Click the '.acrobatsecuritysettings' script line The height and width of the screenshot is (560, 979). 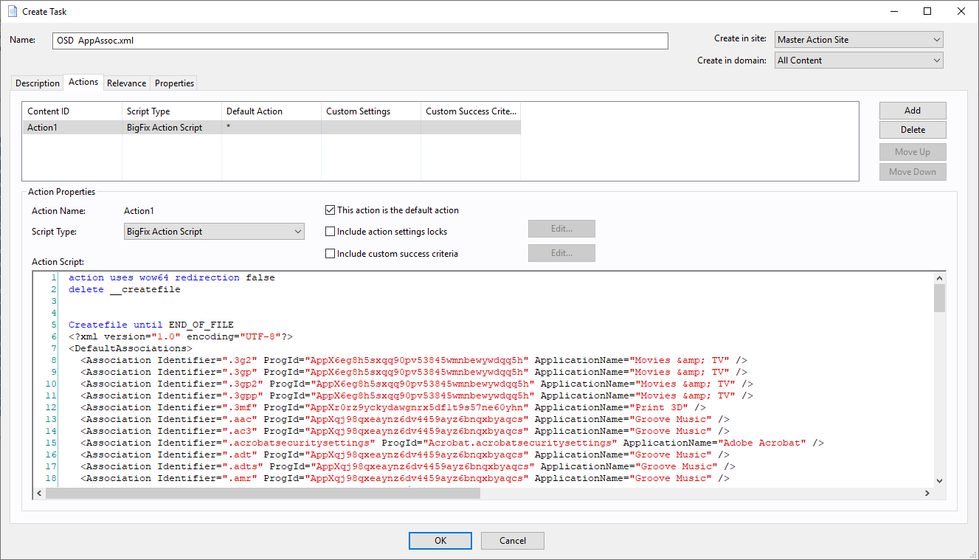pos(452,443)
